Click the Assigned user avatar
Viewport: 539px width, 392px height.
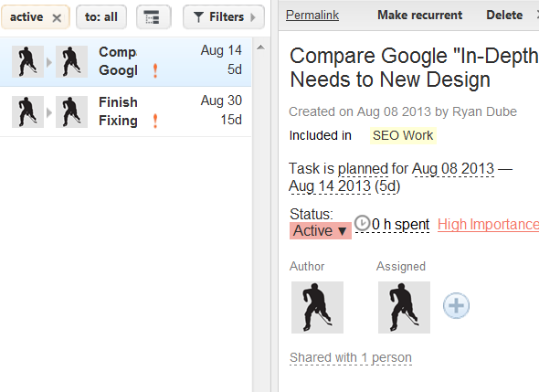pyautogui.click(x=404, y=307)
